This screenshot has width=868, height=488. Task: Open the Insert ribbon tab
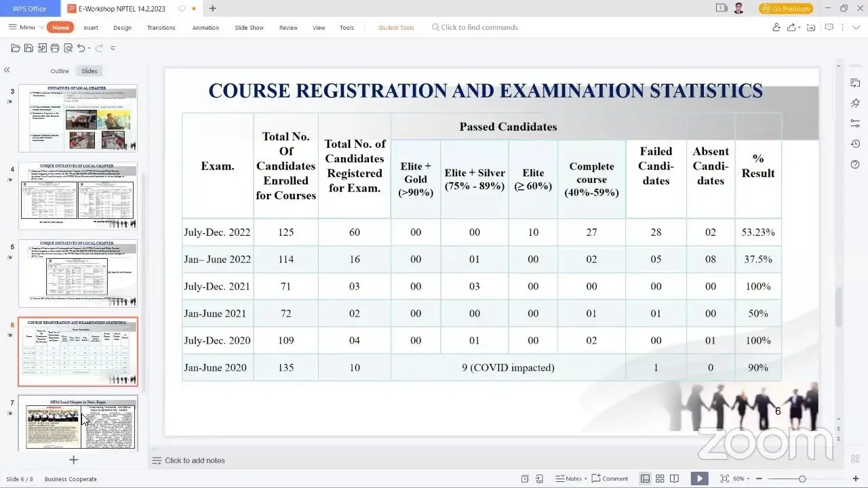tap(91, 28)
